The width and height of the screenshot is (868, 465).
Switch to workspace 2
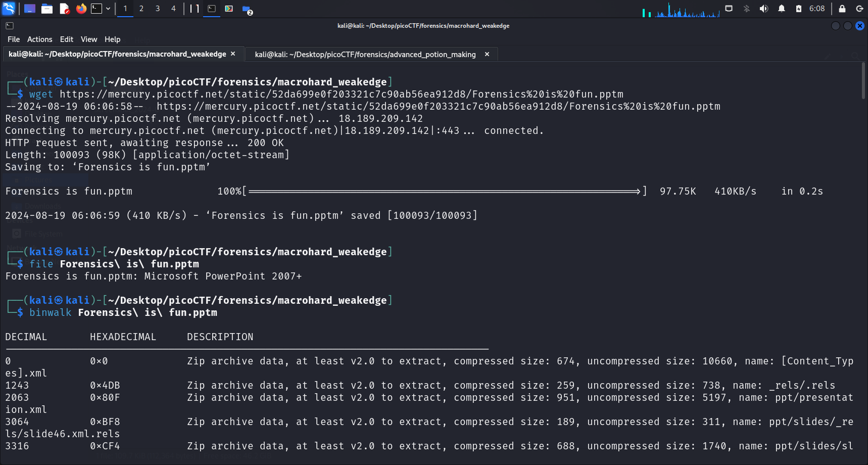pyautogui.click(x=141, y=9)
